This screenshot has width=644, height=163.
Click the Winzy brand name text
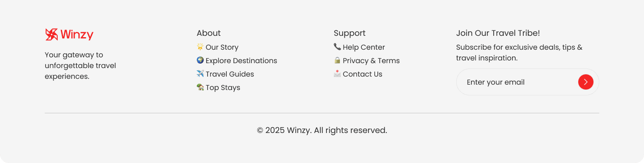click(77, 34)
